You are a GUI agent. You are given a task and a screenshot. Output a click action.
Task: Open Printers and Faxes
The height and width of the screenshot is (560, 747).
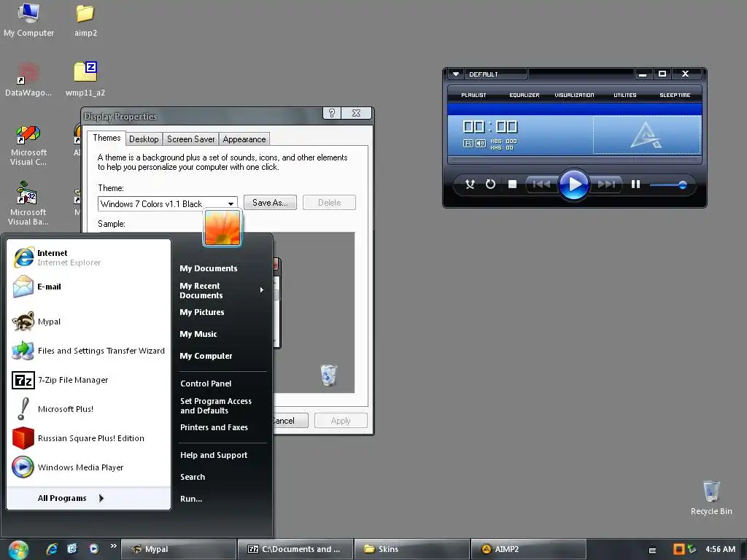(214, 427)
